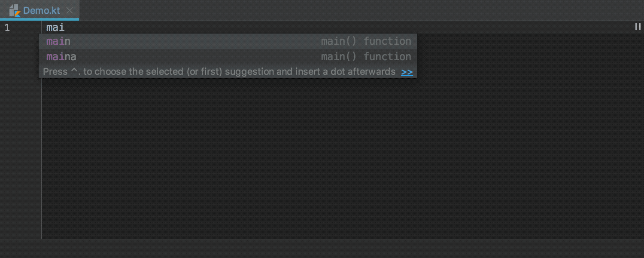Click the main() function label on the first suggestion
The width and height of the screenshot is (644, 258).
[x=366, y=41]
